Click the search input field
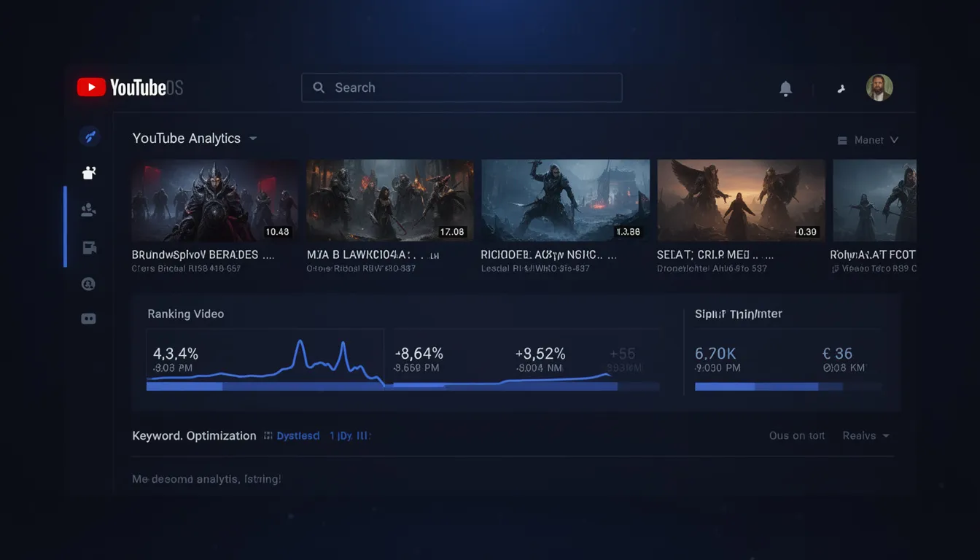Screen dimensions: 980x560 pos(462,87)
